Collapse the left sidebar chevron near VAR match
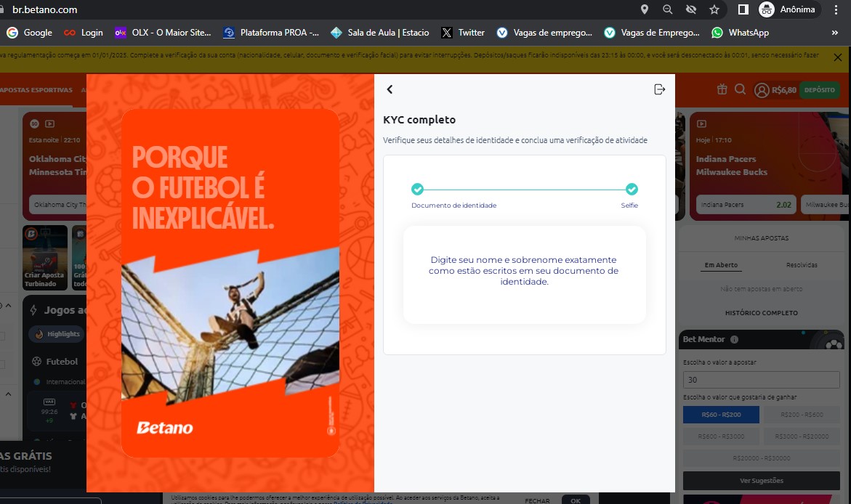 coord(8,394)
